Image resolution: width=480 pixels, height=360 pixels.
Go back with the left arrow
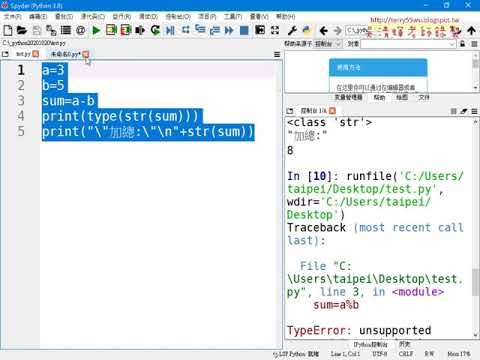323,31
